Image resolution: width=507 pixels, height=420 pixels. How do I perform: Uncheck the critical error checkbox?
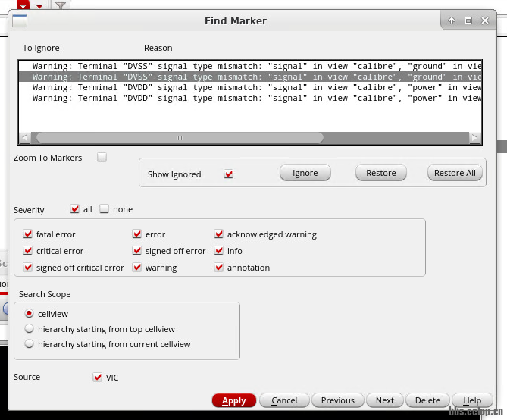28,251
